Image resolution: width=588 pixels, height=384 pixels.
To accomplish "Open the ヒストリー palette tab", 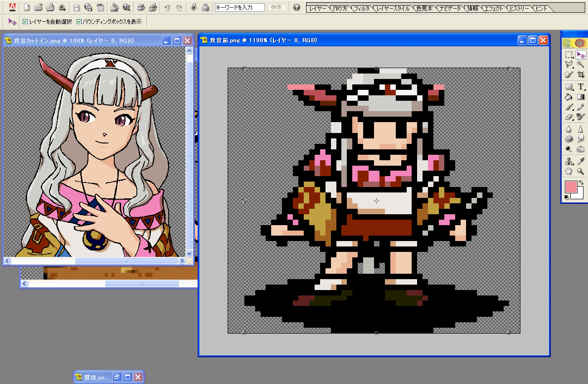I will [520, 9].
